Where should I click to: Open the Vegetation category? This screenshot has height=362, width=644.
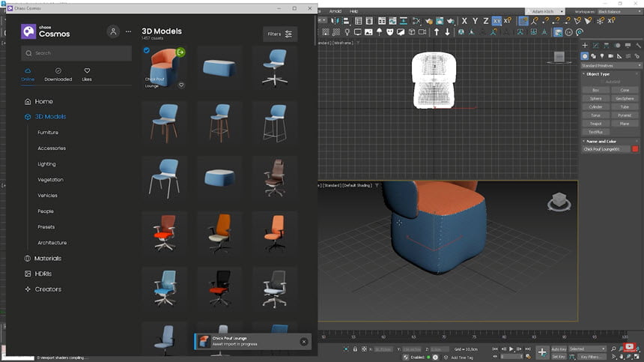click(50, 180)
